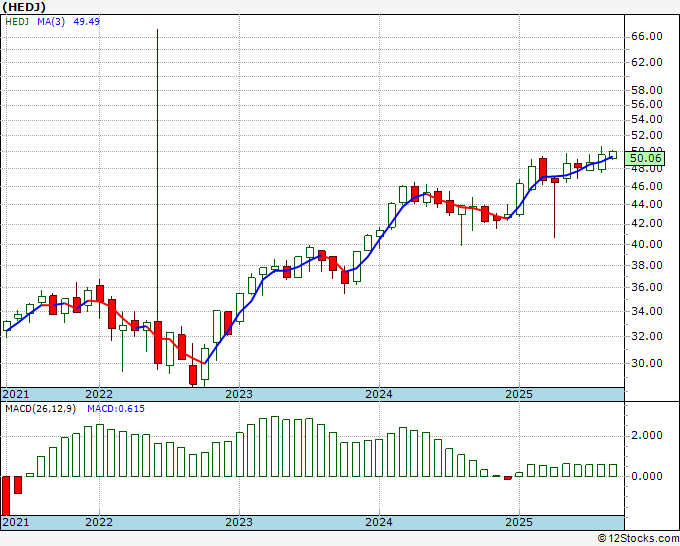
Task: Click the 52.00 price axis label
Action: click(x=647, y=135)
